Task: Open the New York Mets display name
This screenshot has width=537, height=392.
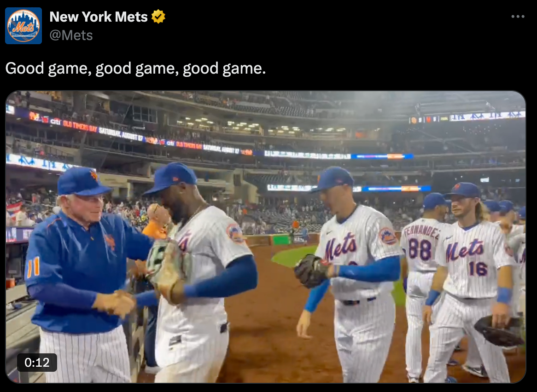Action: point(98,17)
